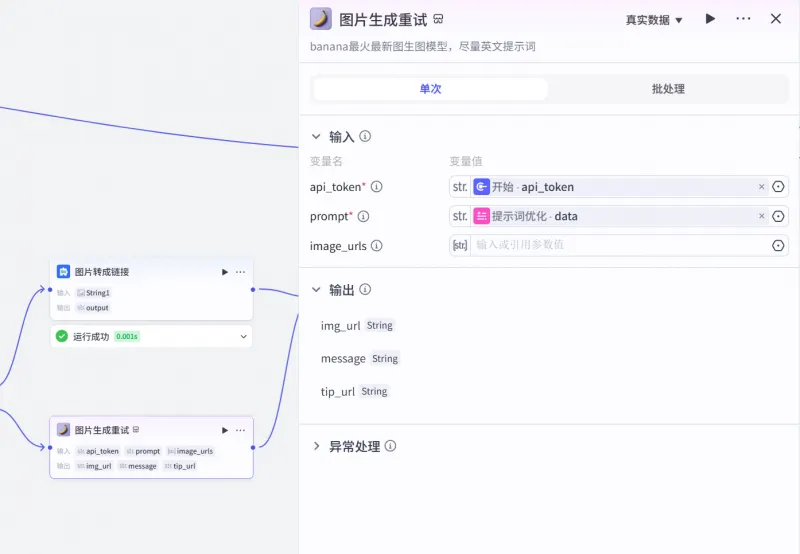Clear the 开始 api_token variable value
Viewport: 800px width, 554px height.
761,187
